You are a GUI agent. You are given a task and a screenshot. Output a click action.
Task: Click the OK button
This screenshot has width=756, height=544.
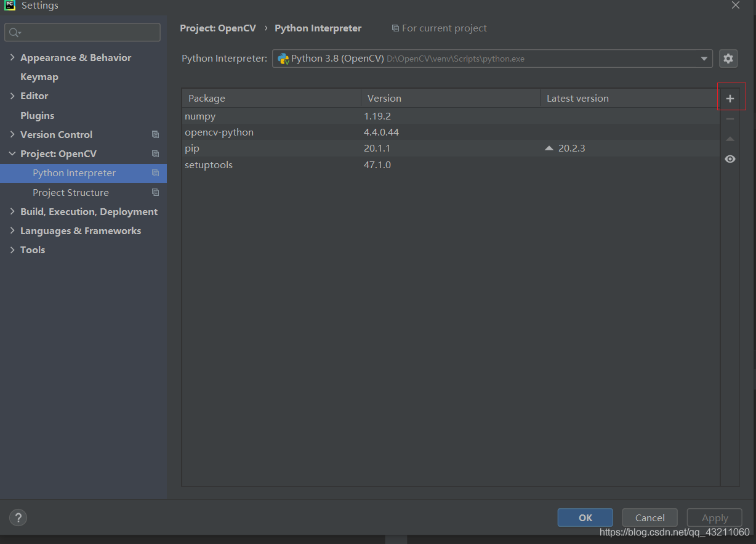click(585, 518)
